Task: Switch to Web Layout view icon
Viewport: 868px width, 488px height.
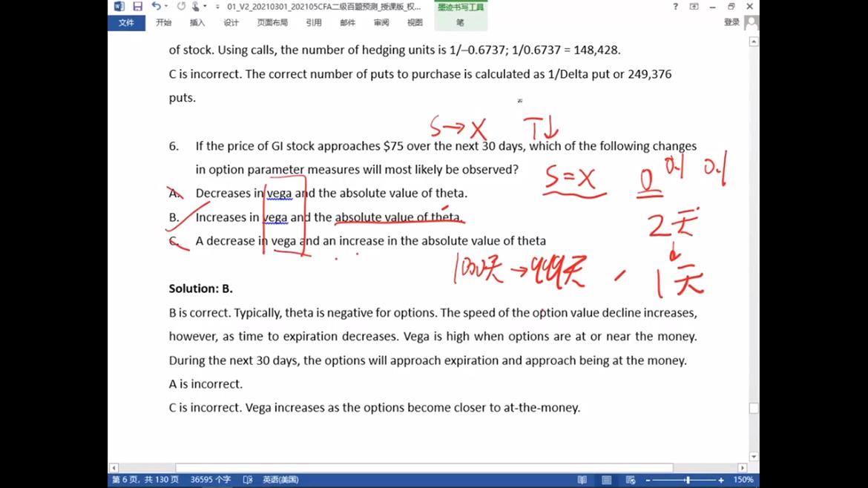Action: (630, 480)
